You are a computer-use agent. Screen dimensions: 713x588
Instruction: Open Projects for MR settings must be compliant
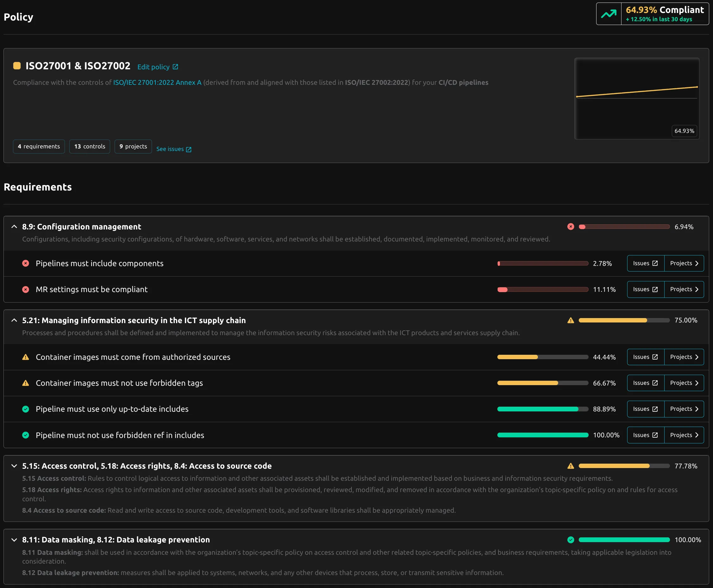point(683,289)
